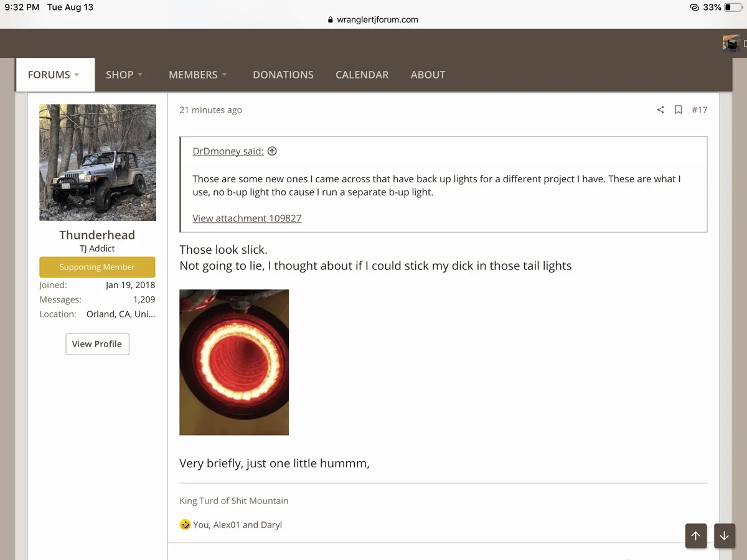Expand the Shop dropdown menu
747x560 pixels.
pyautogui.click(x=125, y=75)
